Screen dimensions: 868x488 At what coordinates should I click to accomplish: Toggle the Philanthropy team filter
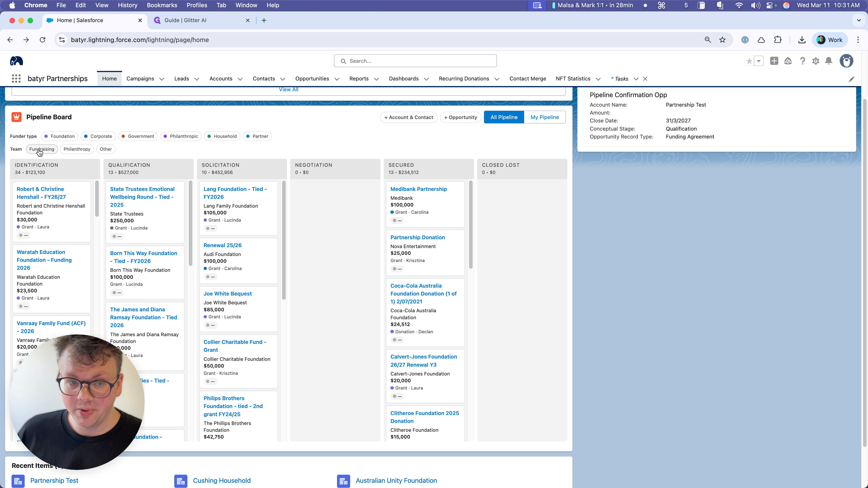77,149
